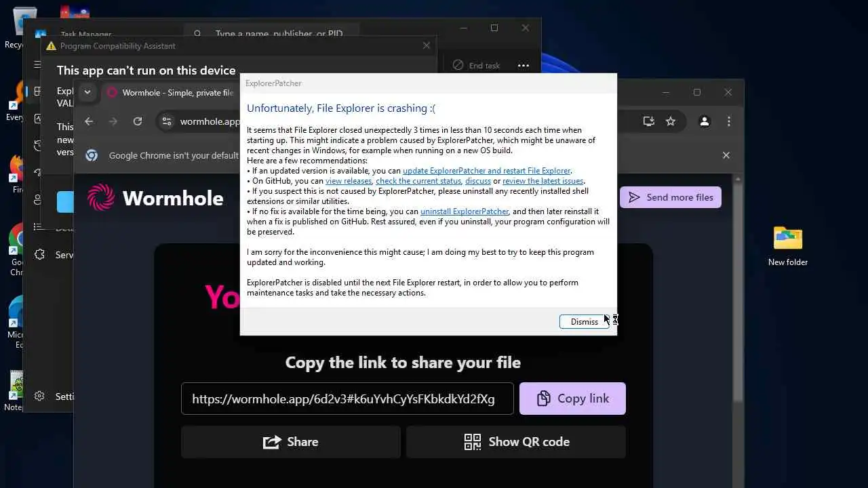Open the uninstall ExplorerPatcher link

tap(465, 211)
